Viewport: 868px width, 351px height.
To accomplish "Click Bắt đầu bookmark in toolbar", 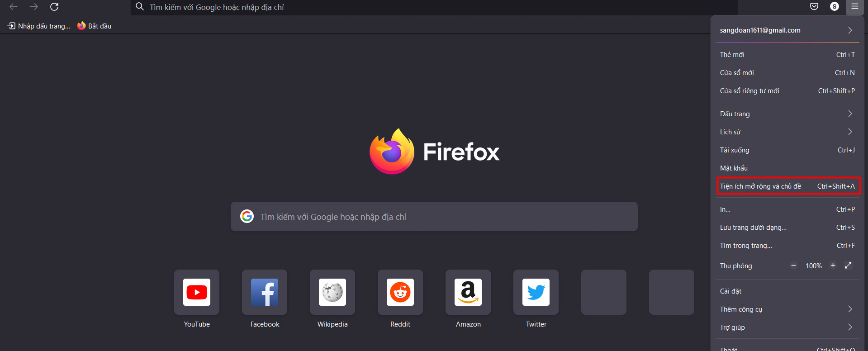I will click(94, 26).
